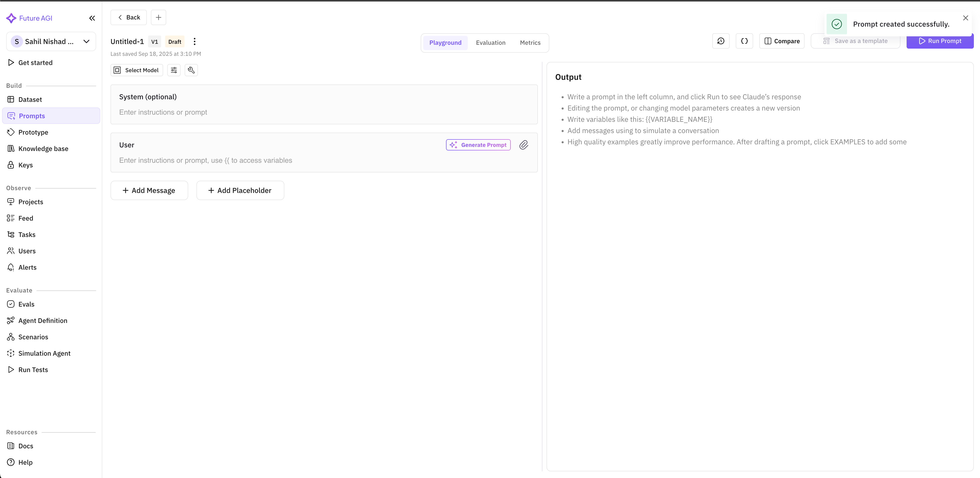Collapse the sidebar with the double chevron
Viewport: 980px width, 478px height.
(92, 18)
